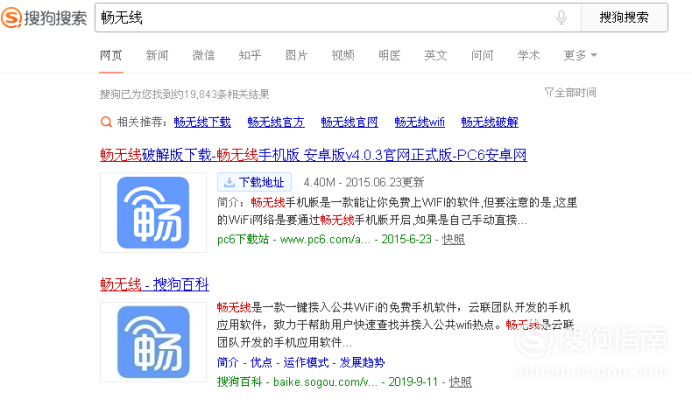
Task: Open 快照 of the PC6 result
Action: [x=453, y=239]
